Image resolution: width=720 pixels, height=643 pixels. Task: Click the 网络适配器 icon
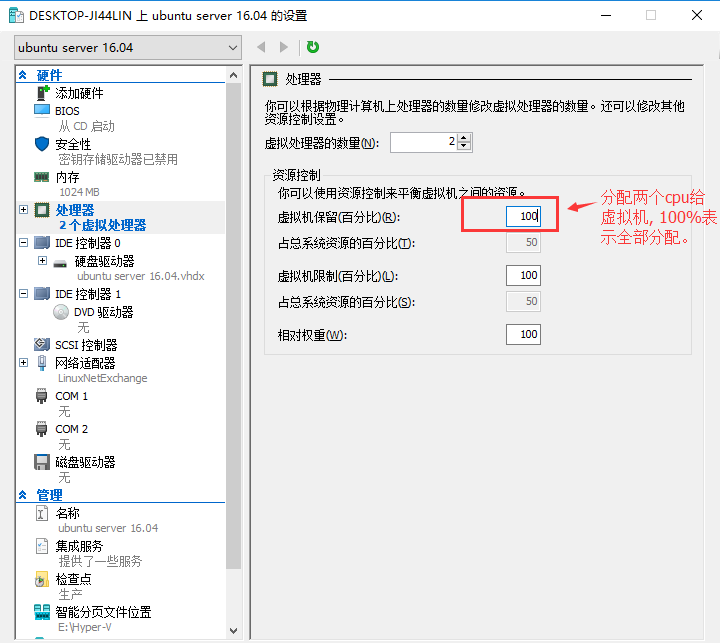click(42, 363)
